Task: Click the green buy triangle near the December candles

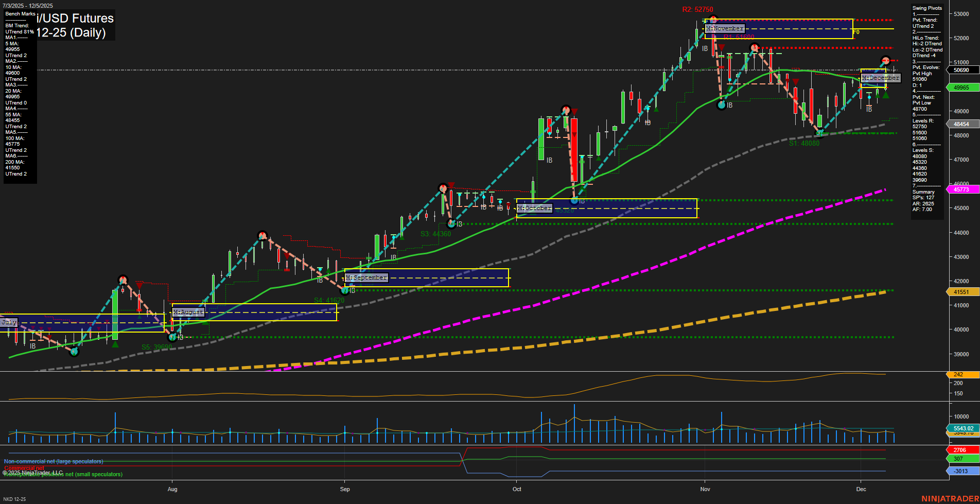Action: 885,95
